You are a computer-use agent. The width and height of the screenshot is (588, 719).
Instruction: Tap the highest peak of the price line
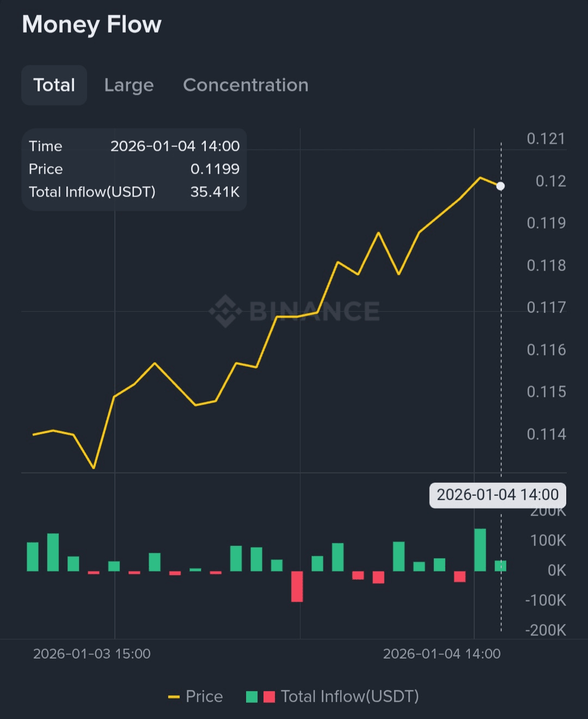pos(480,177)
